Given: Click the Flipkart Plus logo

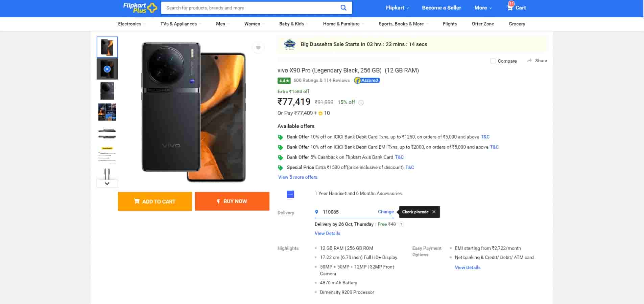Looking at the screenshot, I should (x=140, y=8).
